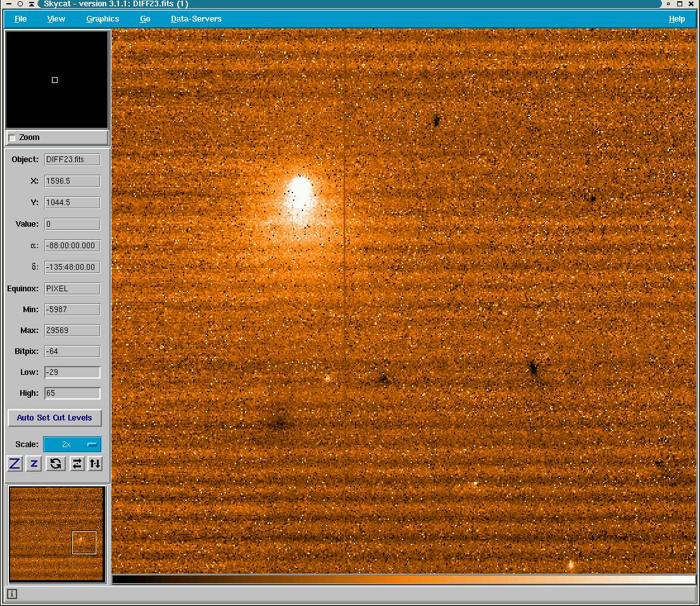Click the Y coordinate field

[x=72, y=202]
